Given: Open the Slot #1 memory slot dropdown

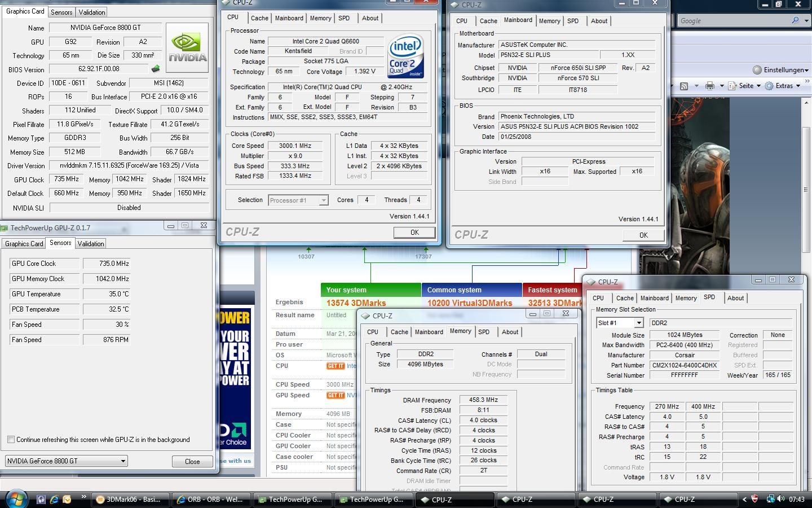Looking at the screenshot, I should [x=639, y=323].
